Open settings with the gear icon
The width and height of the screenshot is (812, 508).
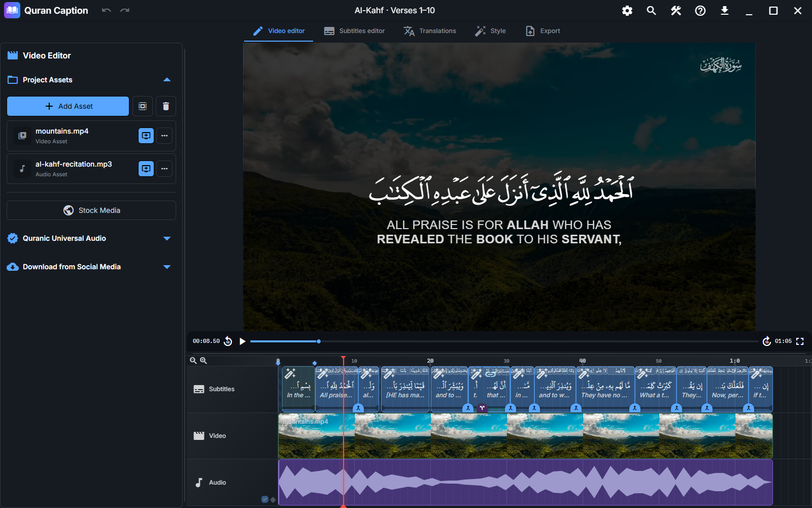627,11
